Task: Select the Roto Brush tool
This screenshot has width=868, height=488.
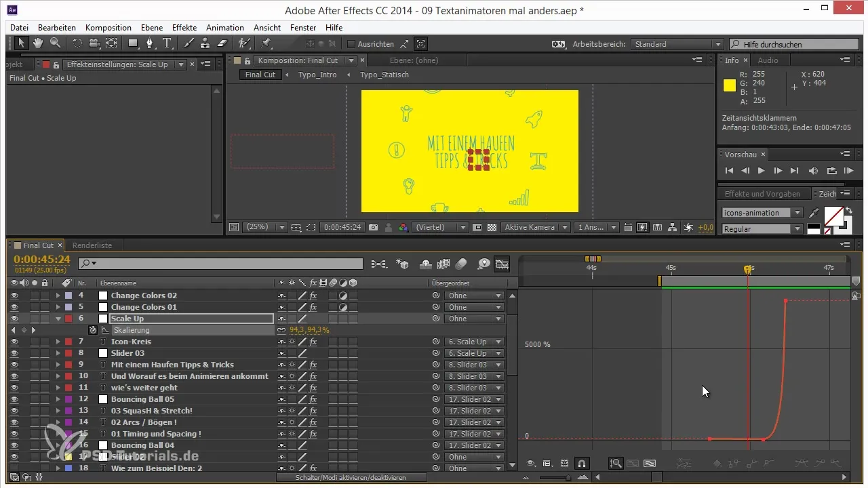Action: [245, 43]
